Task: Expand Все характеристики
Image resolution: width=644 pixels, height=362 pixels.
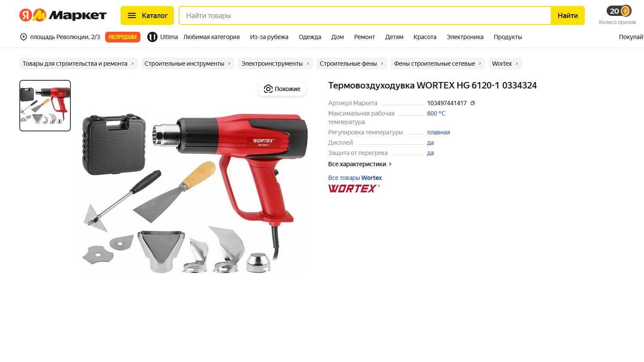Action: (360, 164)
